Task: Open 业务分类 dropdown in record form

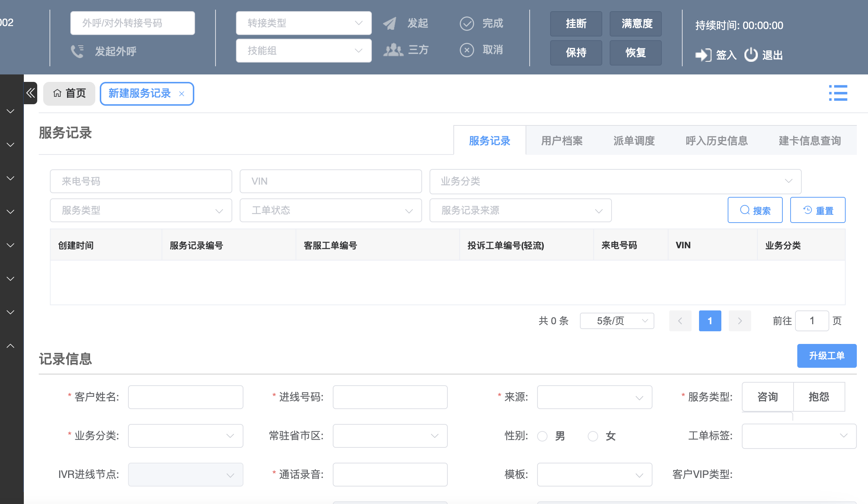Action: pos(185,436)
